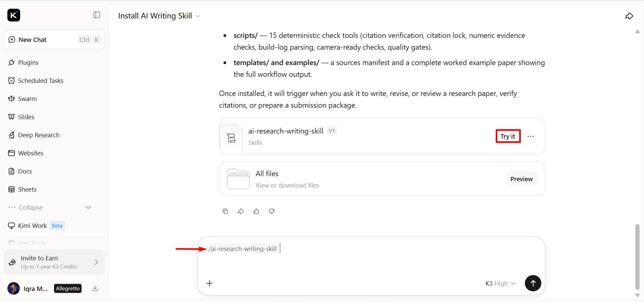This screenshot has height=302, width=644.
Task: Click Preview for All files
Action: 522,179
